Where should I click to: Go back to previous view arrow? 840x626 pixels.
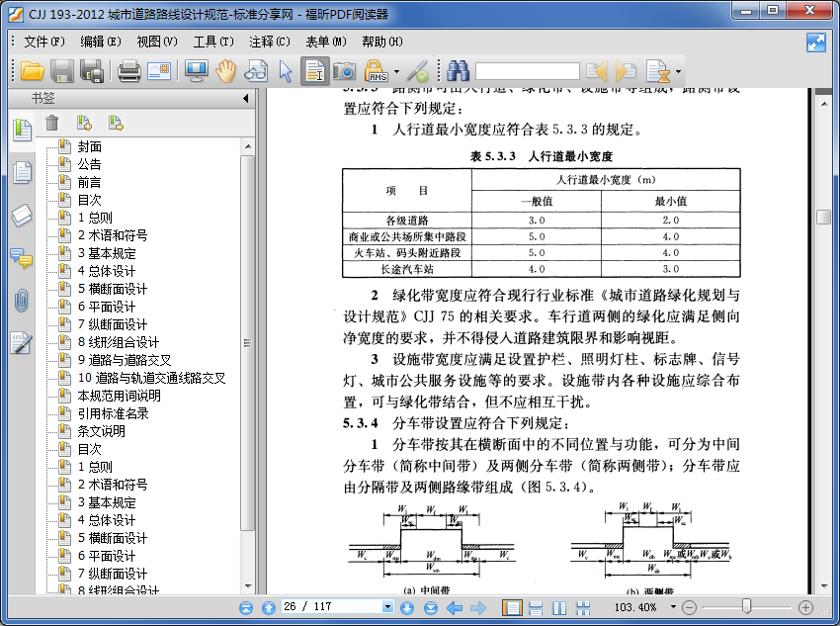(x=455, y=607)
